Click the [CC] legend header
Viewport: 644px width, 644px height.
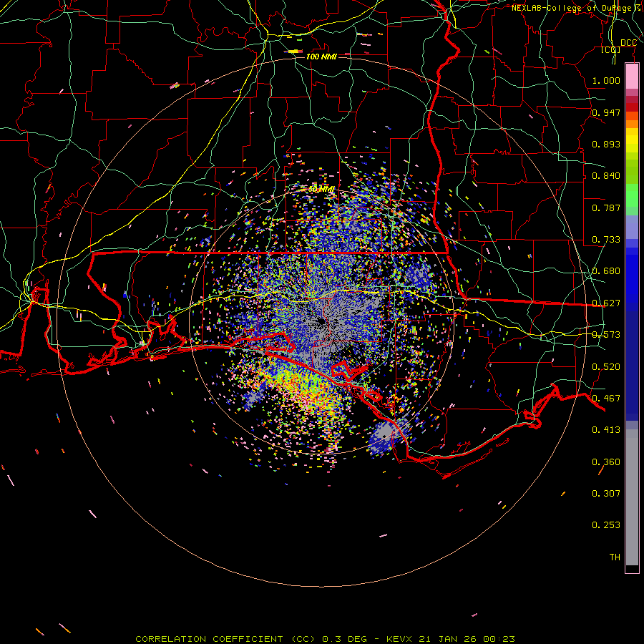click(x=611, y=49)
